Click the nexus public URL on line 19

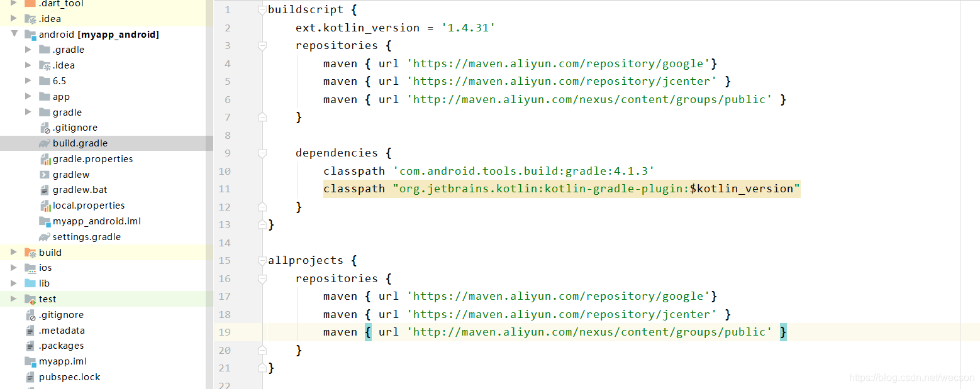click(589, 332)
